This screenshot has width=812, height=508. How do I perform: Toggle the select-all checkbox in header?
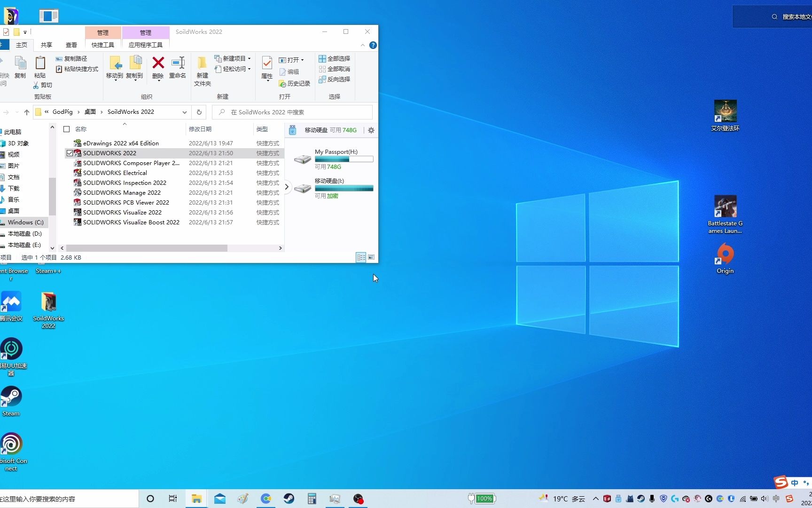(67, 129)
